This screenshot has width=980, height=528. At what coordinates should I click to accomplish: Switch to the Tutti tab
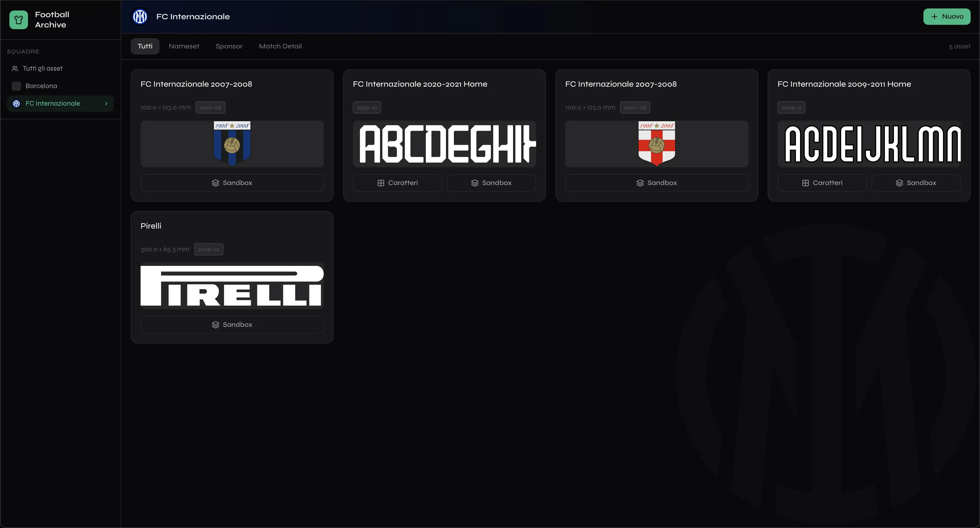point(145,46)
